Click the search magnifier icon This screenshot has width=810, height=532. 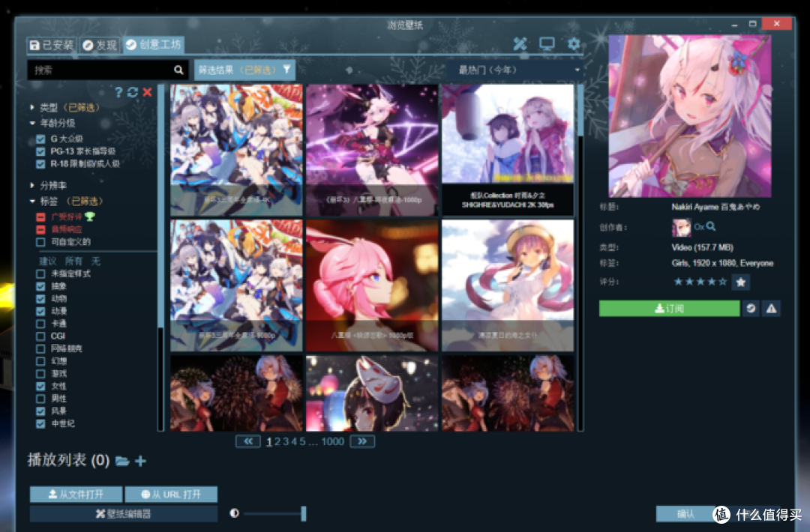(178, 70)
